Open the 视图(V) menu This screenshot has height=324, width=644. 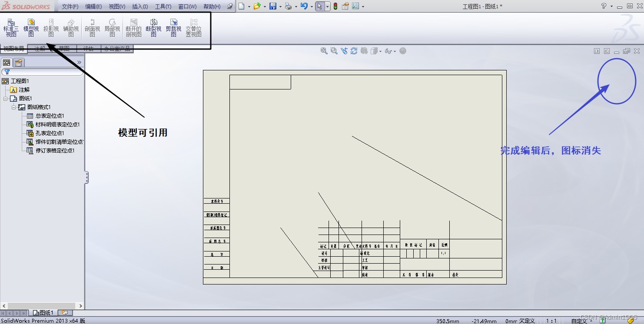tap(117, 7)
